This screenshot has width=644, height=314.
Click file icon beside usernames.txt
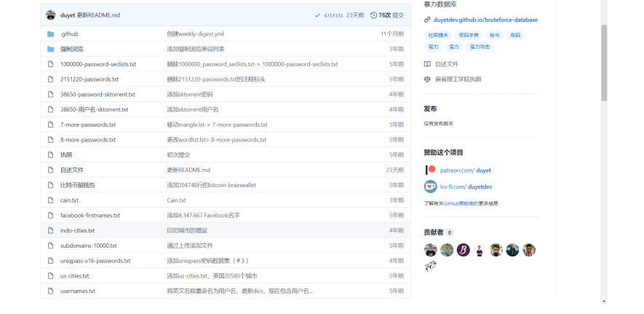point(50,291)
